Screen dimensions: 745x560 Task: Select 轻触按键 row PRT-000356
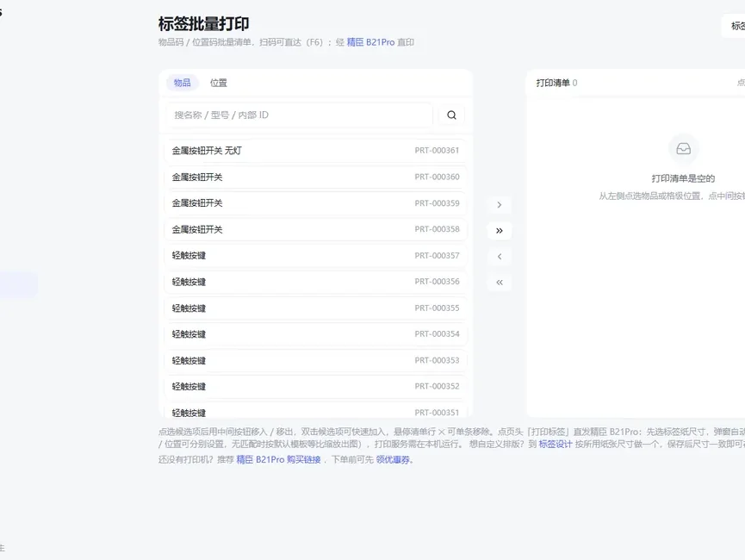click(x=315, y=282)
